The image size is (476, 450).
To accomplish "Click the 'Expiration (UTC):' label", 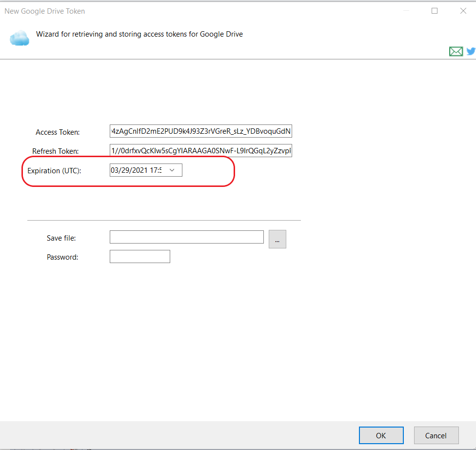I will (54, 171).
